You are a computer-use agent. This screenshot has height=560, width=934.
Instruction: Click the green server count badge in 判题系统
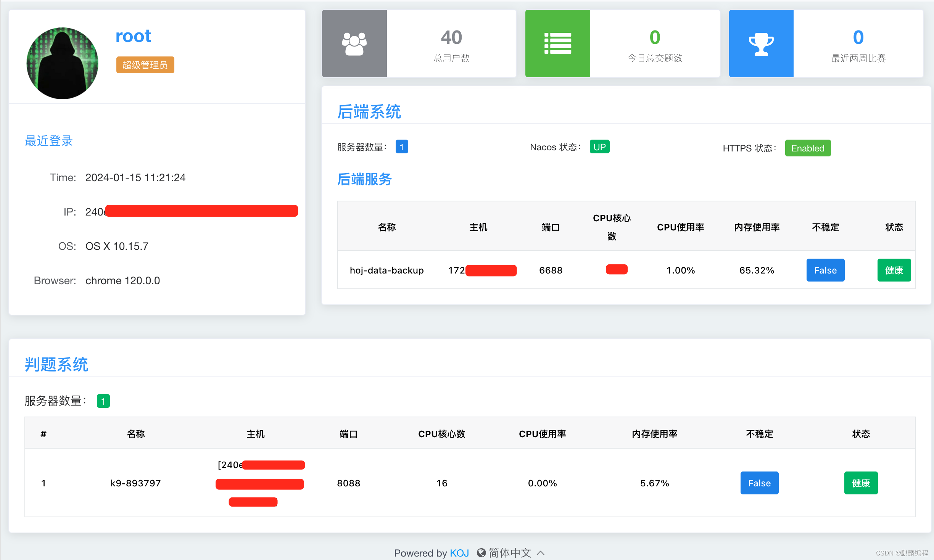[103, 401]
